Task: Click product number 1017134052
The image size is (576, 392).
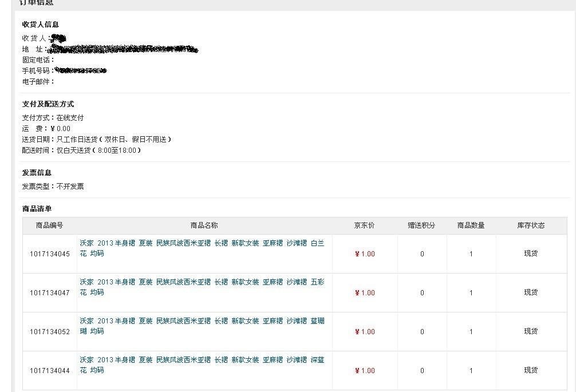Action: click(50, 332)
